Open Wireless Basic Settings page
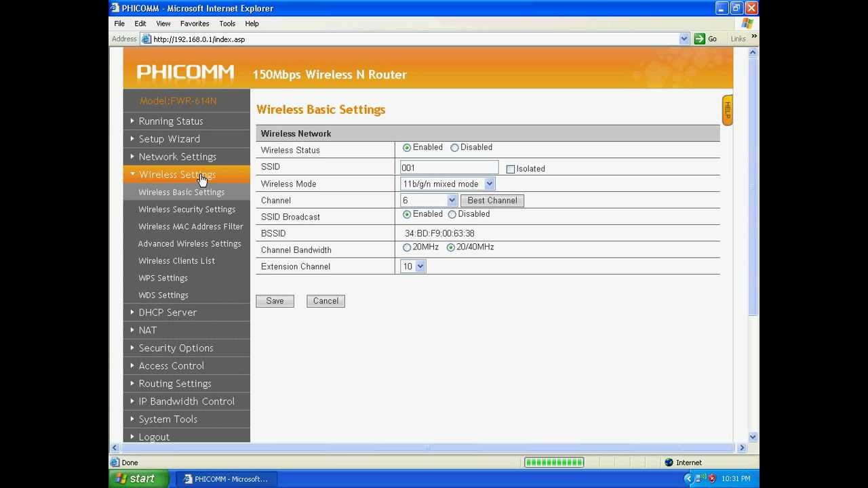Viewport: 868px width, 488px height. [x=181, y=192]
